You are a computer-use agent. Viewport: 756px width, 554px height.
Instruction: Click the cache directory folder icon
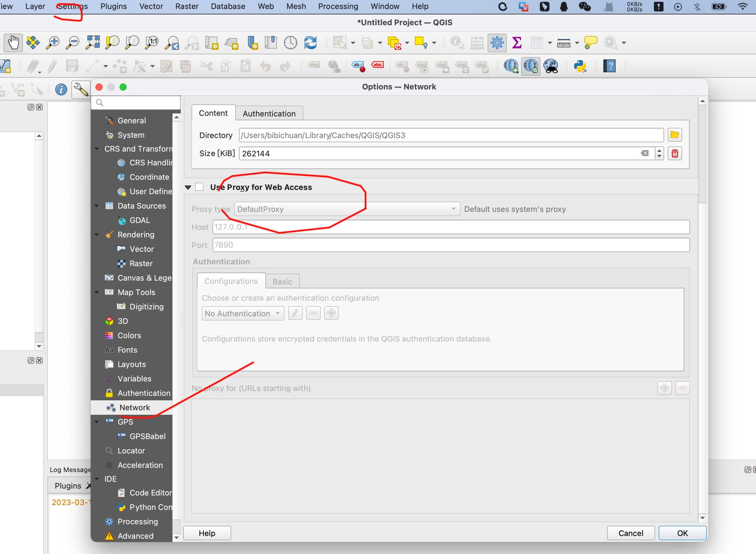(x=675, y=135)
